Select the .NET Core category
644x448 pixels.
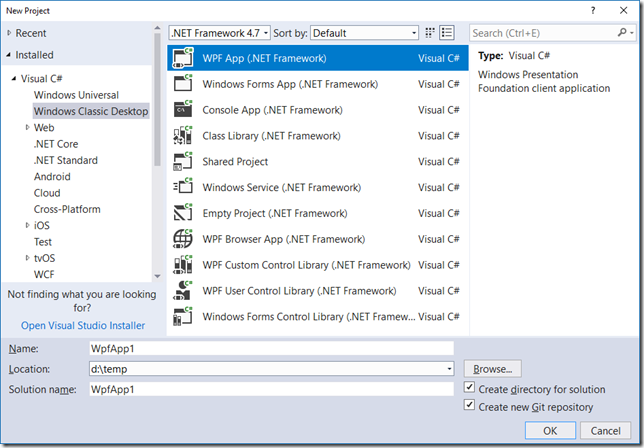tap(56, 144)
